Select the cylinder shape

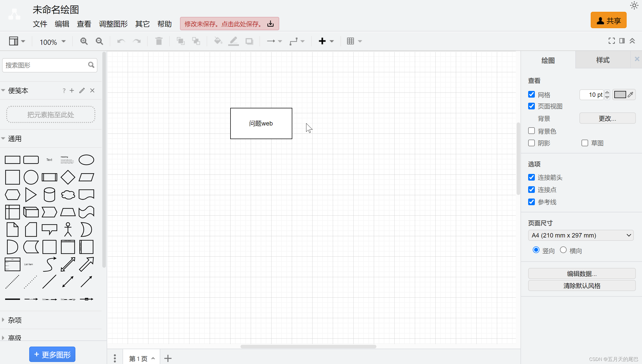coord(49,195)
